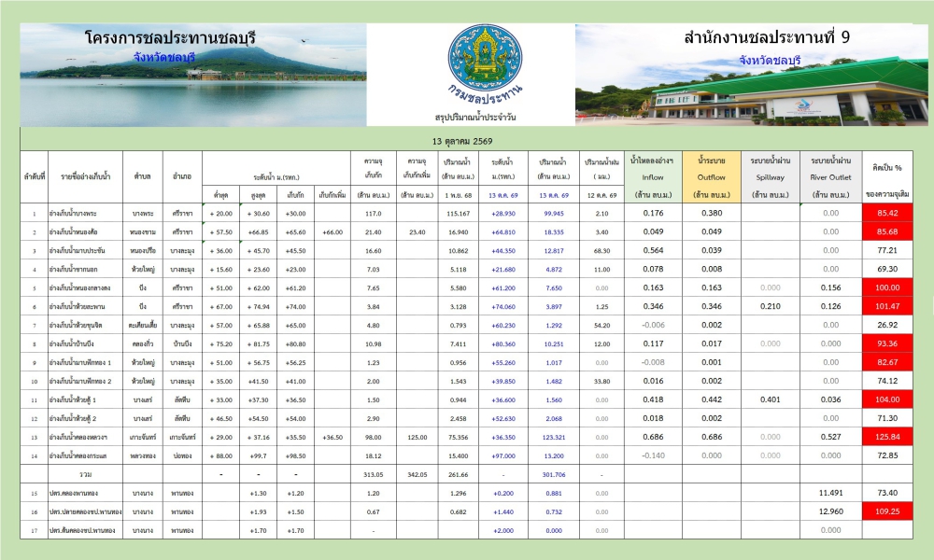Image resolution: width=934 pixels, height=560 pixels.
Task: Click the red 104.00 percent cell
Action: 887,399
